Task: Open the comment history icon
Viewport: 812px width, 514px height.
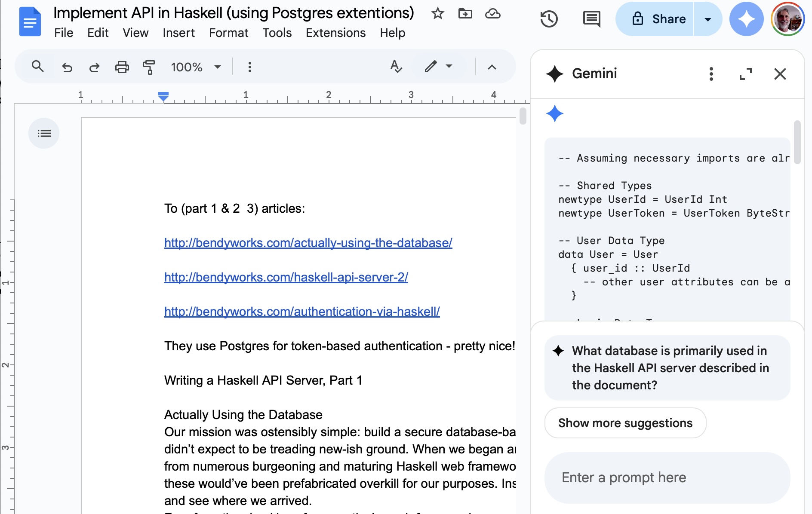Action: tap(591, 19)
